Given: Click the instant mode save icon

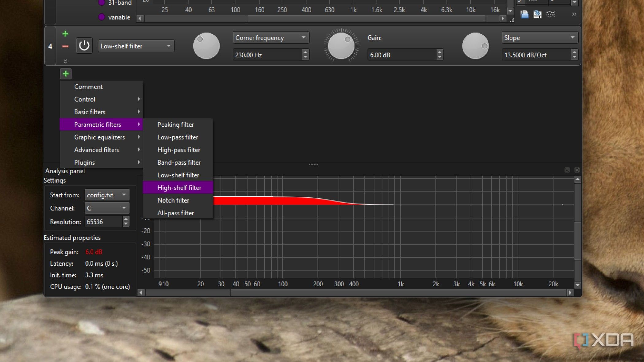Looking at the screenshot, I should tap(537, 14).
